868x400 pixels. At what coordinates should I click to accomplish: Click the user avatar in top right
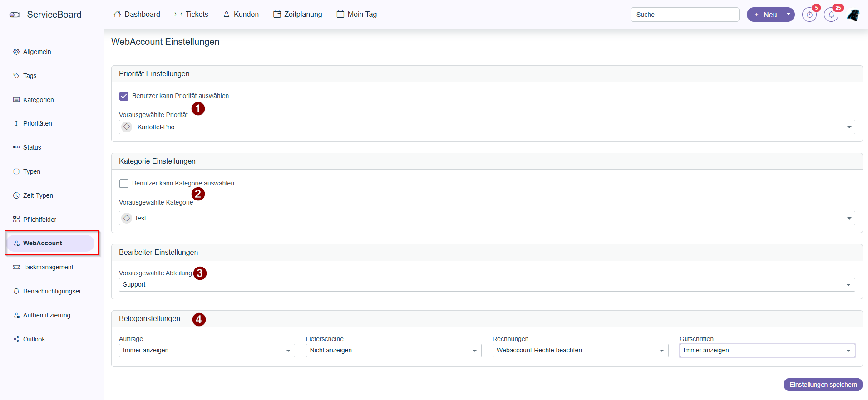[x=853, y=15]
